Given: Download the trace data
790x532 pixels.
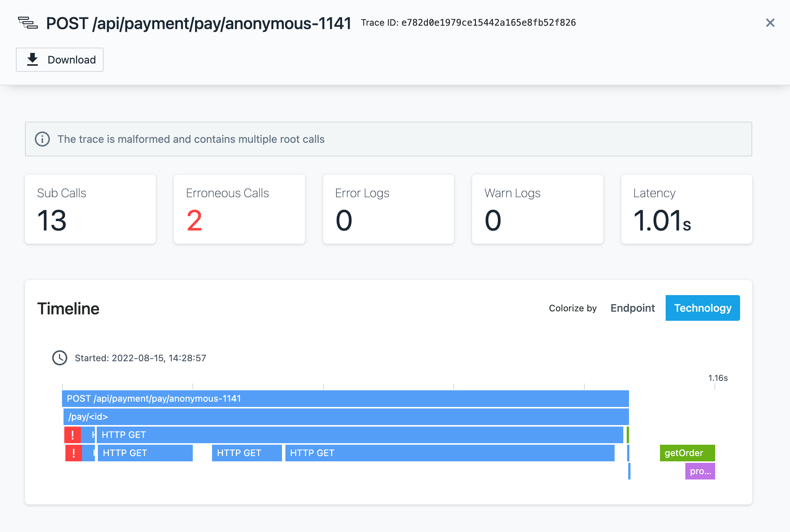Looking at the screenshot, I should 60,60.
